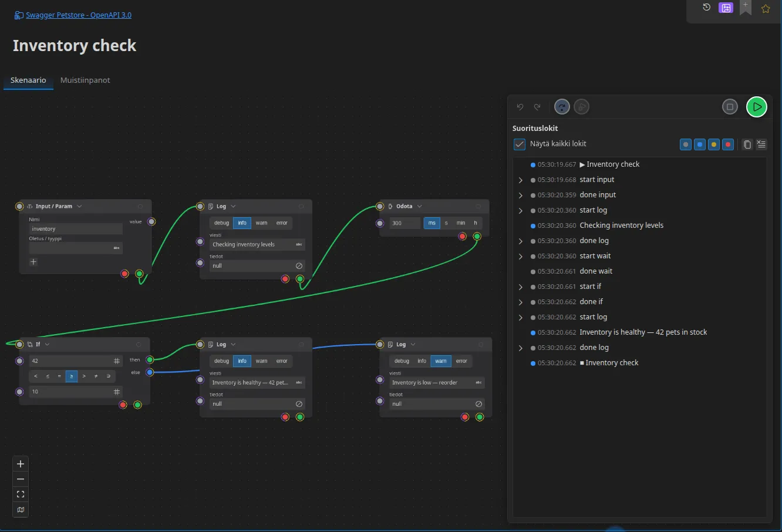782x532 pixels.
Task: Click the undo arrow in the run panel
Action: click(x=520, y=107)
